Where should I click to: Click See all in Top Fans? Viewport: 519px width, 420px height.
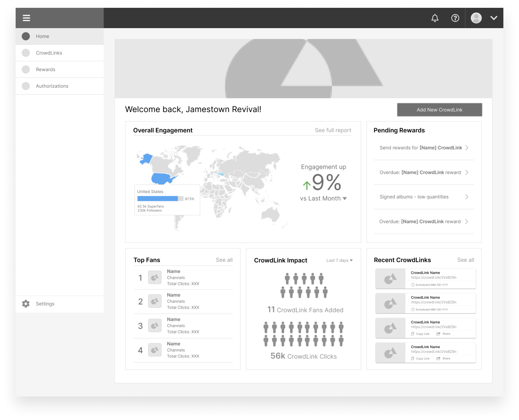point(224,260)
